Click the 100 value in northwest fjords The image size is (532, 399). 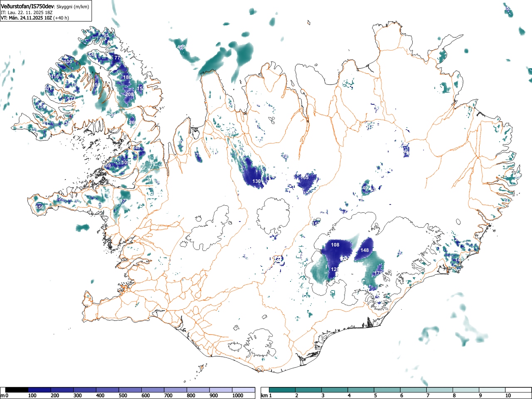(x=68, y=62)
